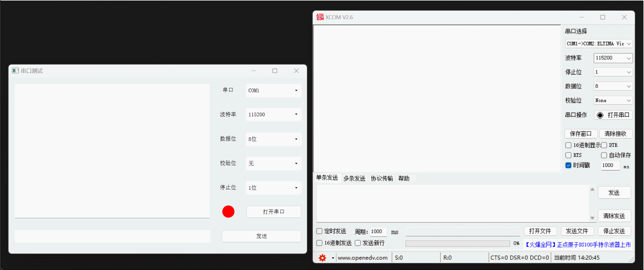
Task: Click the 串口测试 window app icon
Action: (x=15, y=71)
